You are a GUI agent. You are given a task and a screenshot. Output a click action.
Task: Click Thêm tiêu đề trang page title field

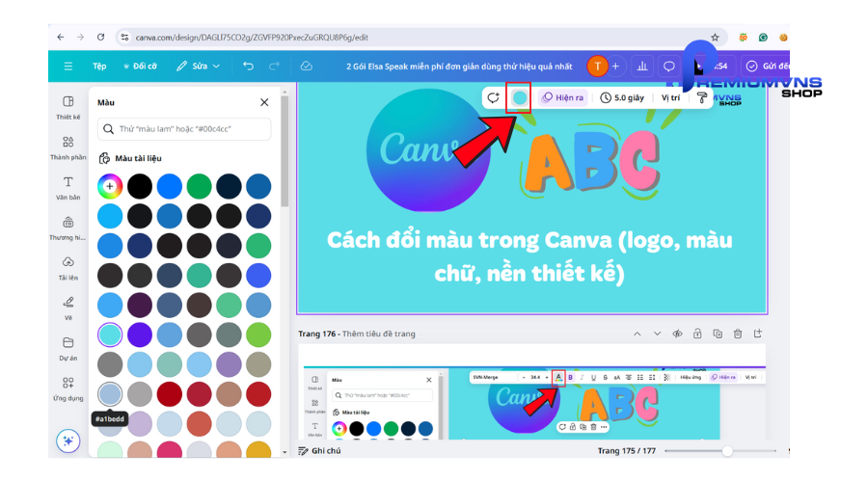[x=379, y=334]
